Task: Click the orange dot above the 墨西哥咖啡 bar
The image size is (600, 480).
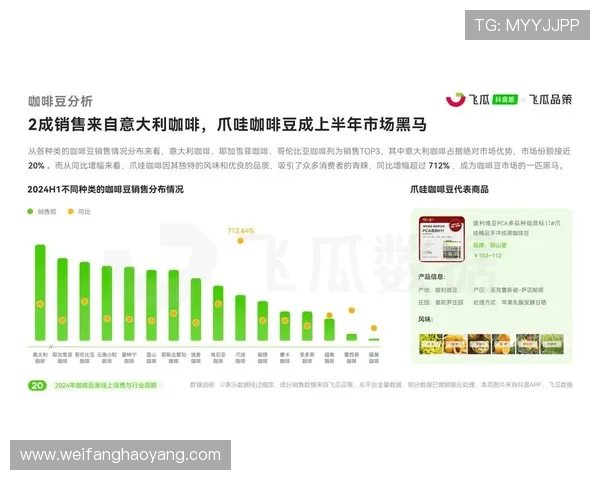Action: pos(352,310)
